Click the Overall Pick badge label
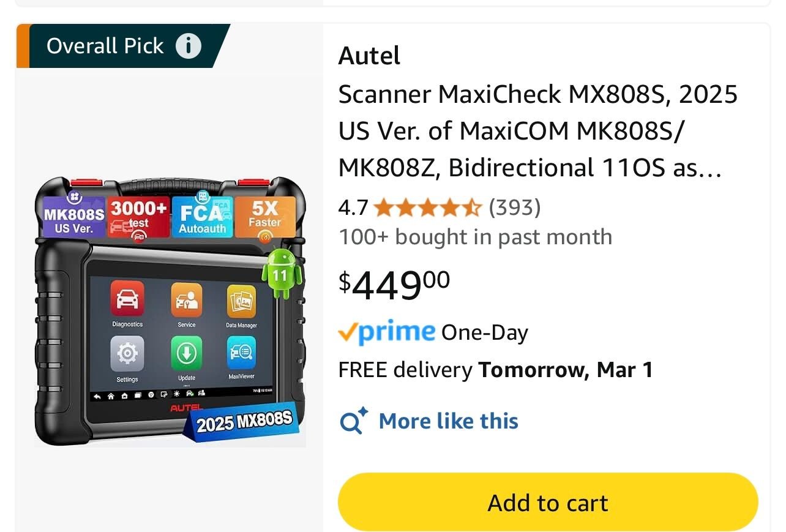The width and height of the screenshot is (786, 532). point(105,46)
